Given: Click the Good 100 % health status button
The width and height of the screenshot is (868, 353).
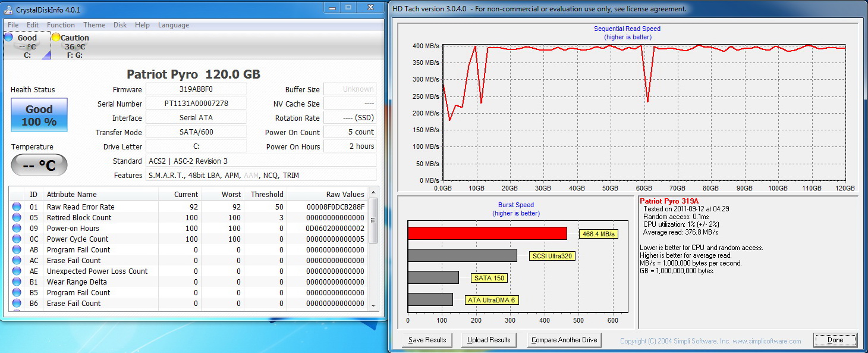Looking at the screenshot, I should pos(39,115).
